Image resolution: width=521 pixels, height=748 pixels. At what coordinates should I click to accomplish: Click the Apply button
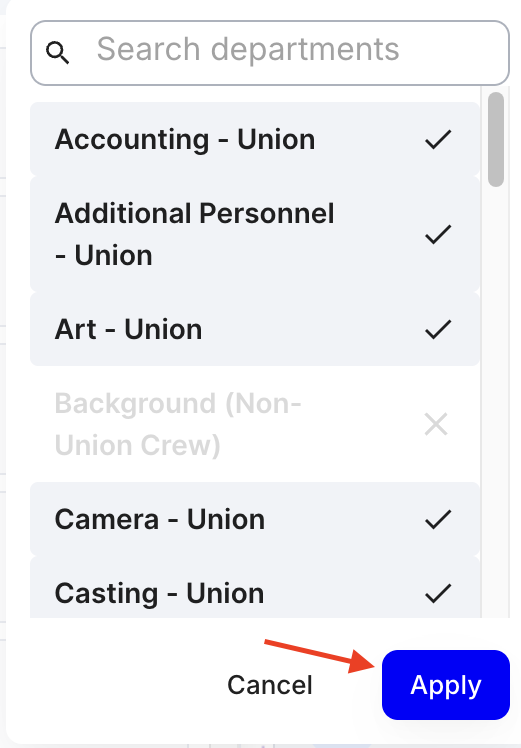[x=446, y=685]
